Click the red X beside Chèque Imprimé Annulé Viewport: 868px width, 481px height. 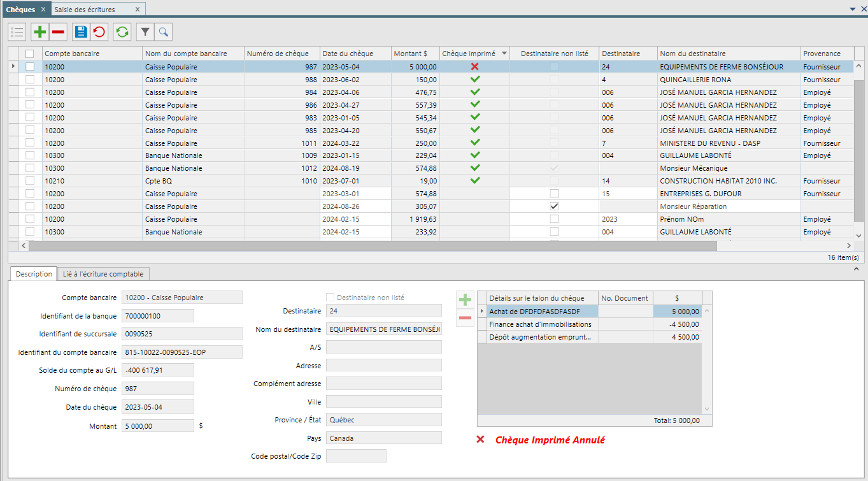pos(481,440)
